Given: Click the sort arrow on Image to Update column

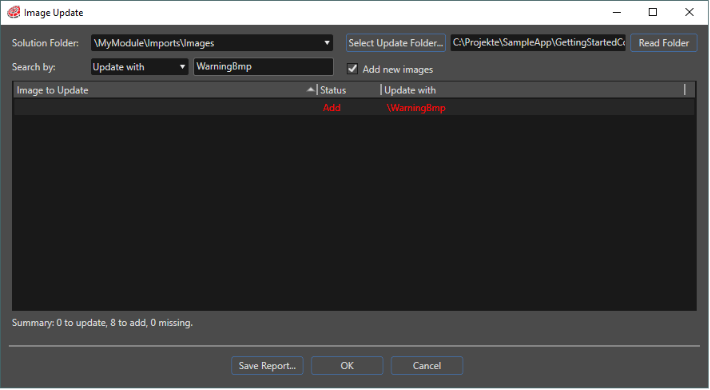Looking at the screenshot, I should (310, 90).
